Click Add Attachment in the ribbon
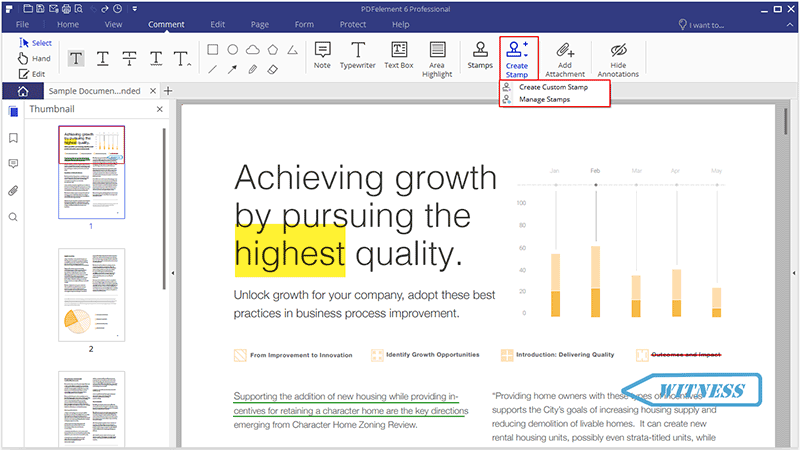Viewport: 800px width, 450px height. coord(565,59)
